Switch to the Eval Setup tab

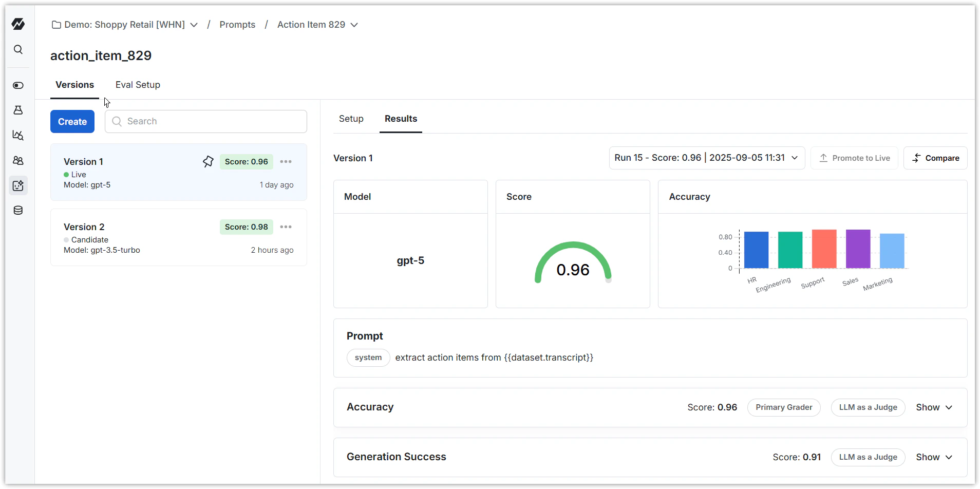point(138,85)
